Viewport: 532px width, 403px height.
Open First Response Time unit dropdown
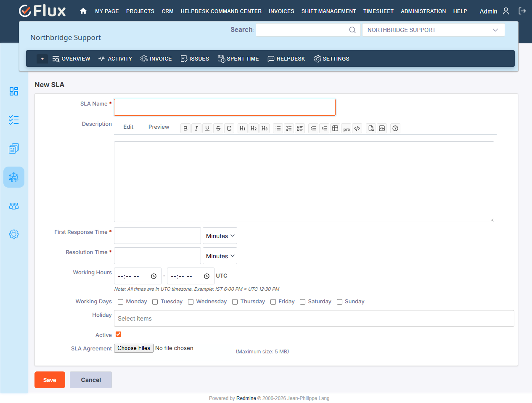pyautogui.click(x=220, y=236)
